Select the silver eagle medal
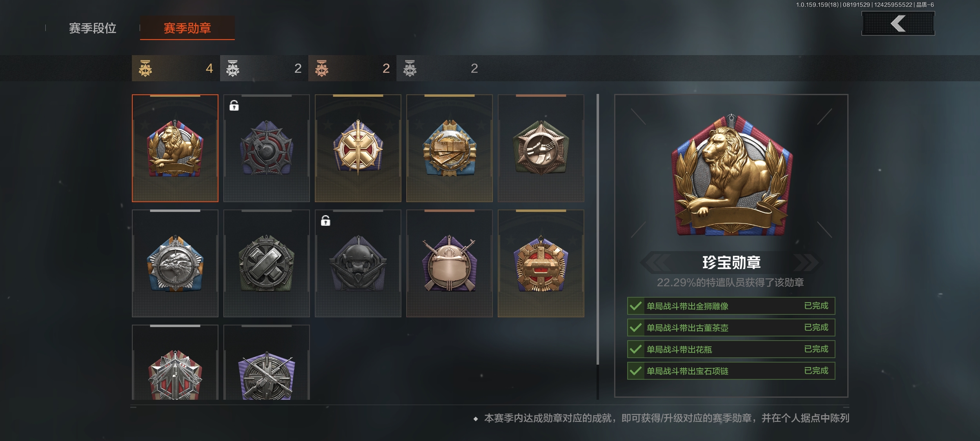The height and width of the screenshot is (441, 980). (175, 263)
